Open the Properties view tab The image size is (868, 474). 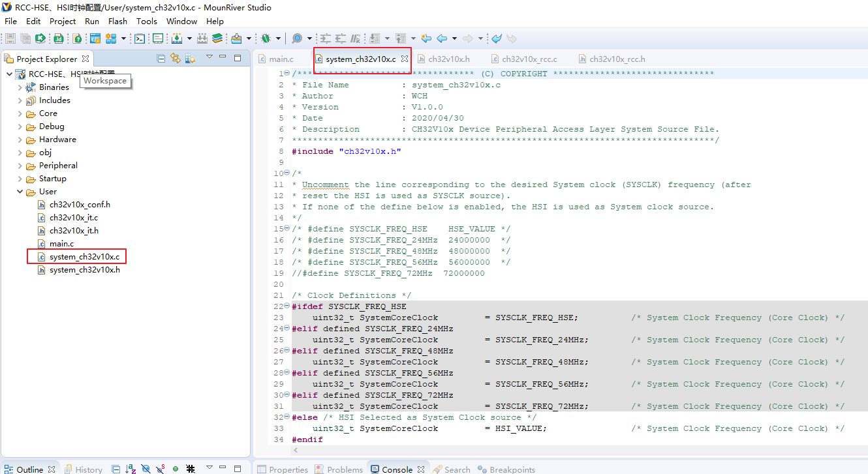[x=282, y=469]
